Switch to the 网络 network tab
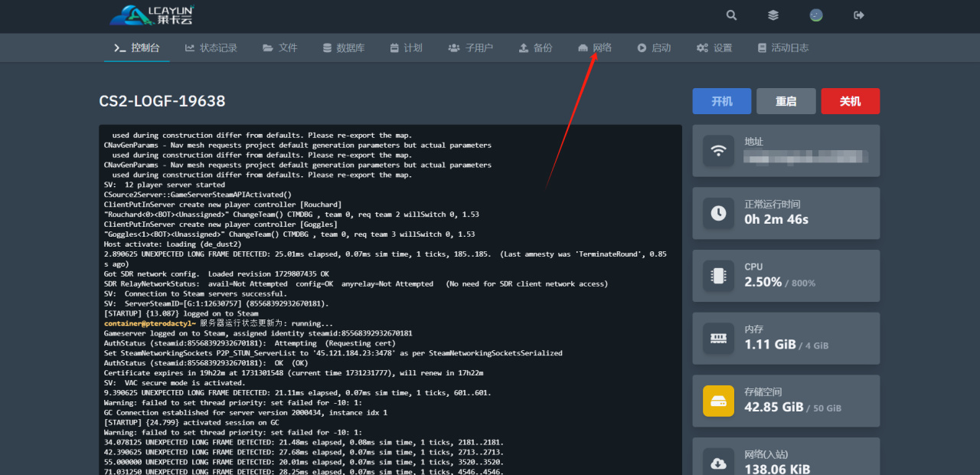The height and width of the screenshot is (475, 980). 595,47
